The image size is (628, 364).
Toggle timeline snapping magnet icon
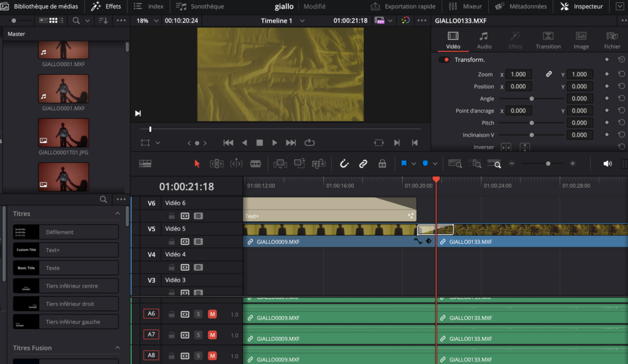[x=344, y=164]
